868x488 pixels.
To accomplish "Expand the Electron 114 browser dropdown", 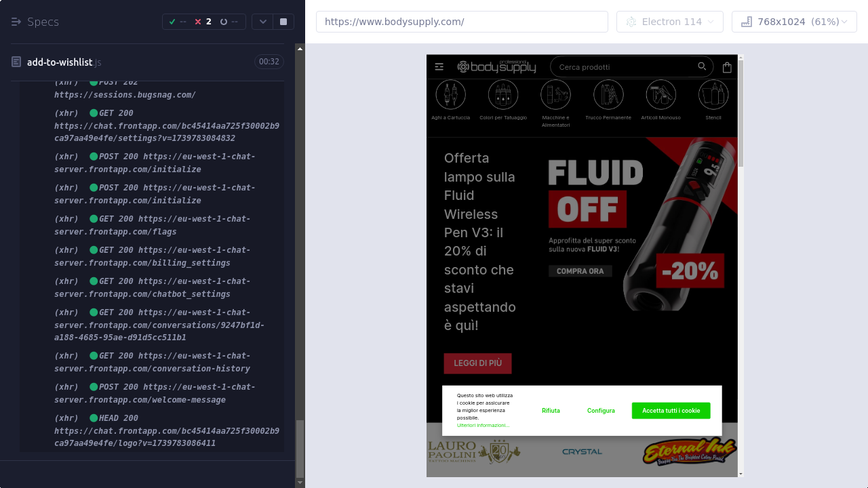I will pyautogui.click(x=670, y=22).
